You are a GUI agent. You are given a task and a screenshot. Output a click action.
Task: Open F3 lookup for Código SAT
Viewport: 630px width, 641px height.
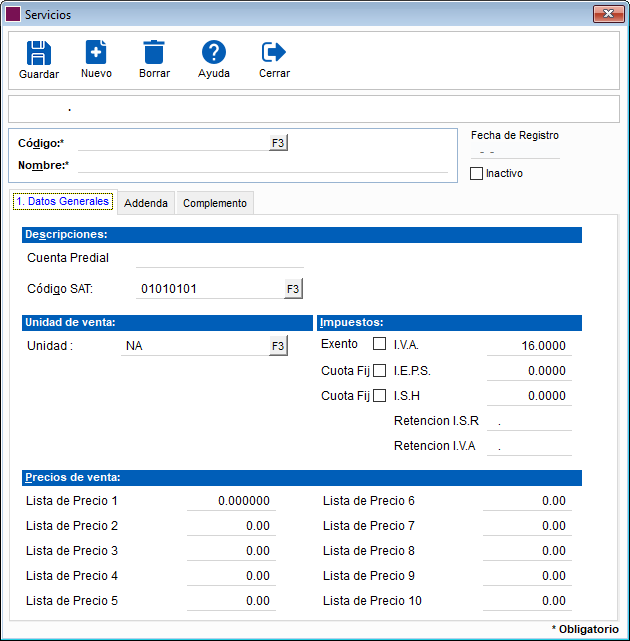click(x=293, y=289)
